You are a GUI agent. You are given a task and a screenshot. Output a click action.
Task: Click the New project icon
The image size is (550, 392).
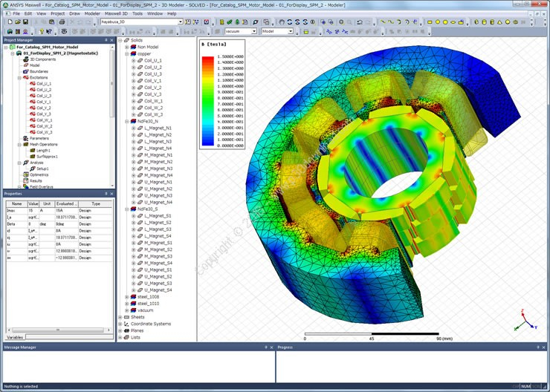10,22
